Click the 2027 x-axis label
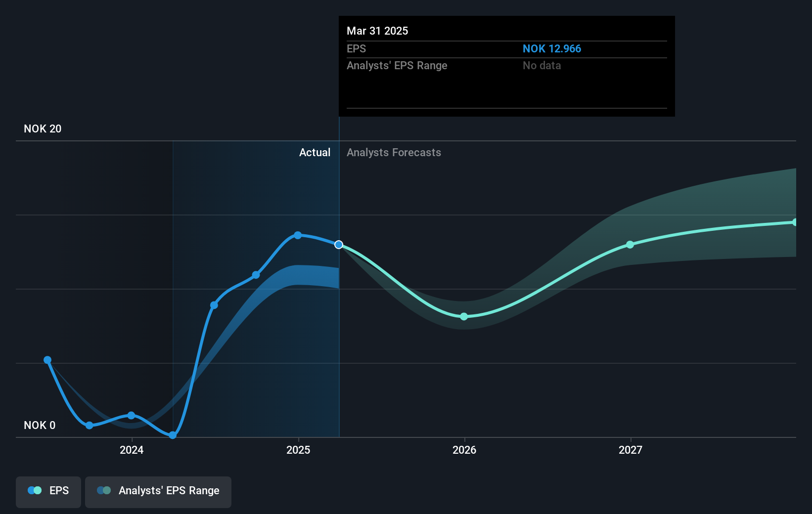The image size is (812, 514). pyautogui.click(x=631, y=450)
